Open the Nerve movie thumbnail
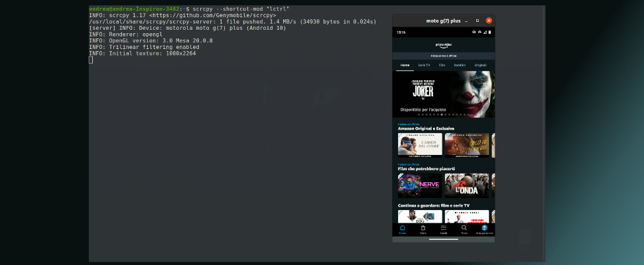644x265 pixels. [420, 185]
